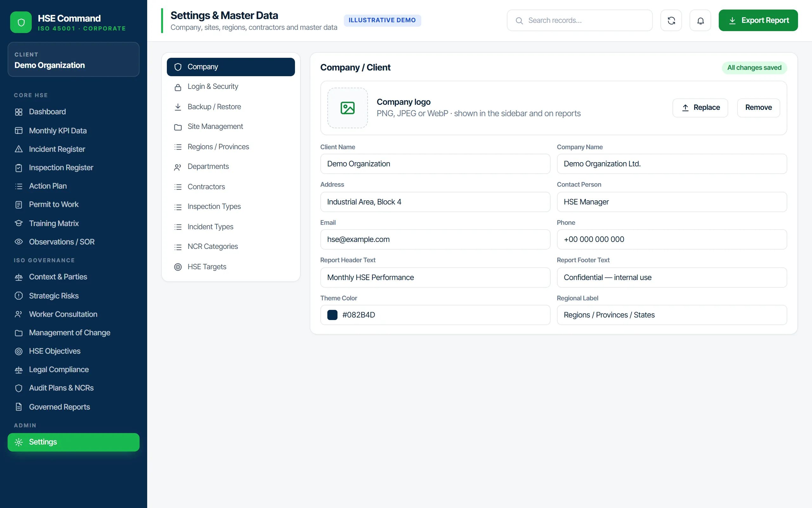This screenshot has width=812, height=508.
Task: Click the theme color swatch #082B4D
Action: pyautogui.click(x=332, y=315)
